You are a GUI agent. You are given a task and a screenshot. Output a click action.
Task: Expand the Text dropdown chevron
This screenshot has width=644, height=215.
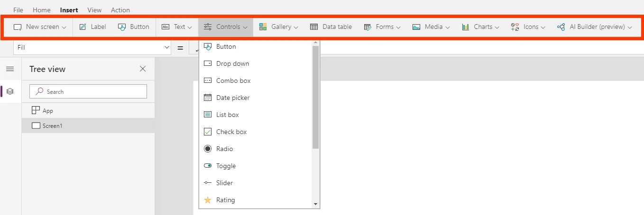pyautogui.click(x=190, y=27)
